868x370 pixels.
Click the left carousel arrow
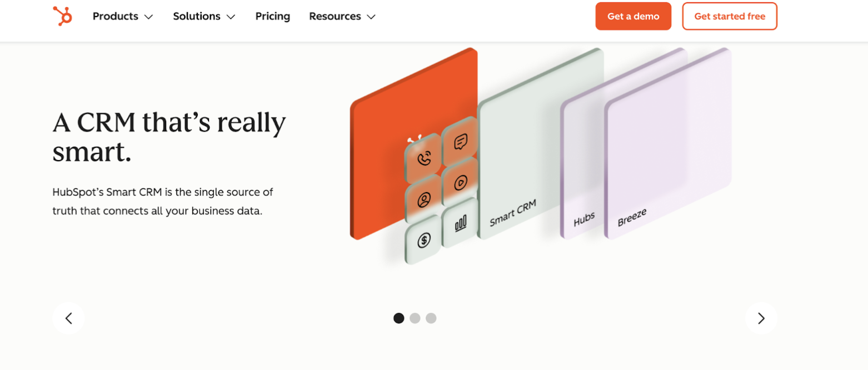tap(68, 318)
